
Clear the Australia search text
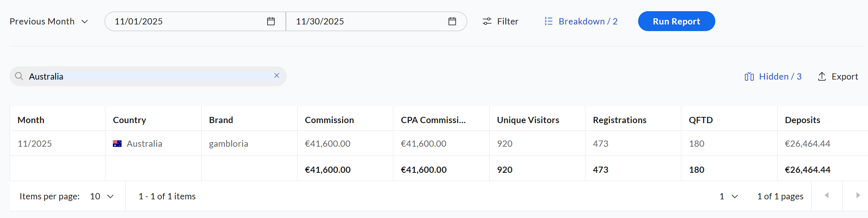pos(277,76)
